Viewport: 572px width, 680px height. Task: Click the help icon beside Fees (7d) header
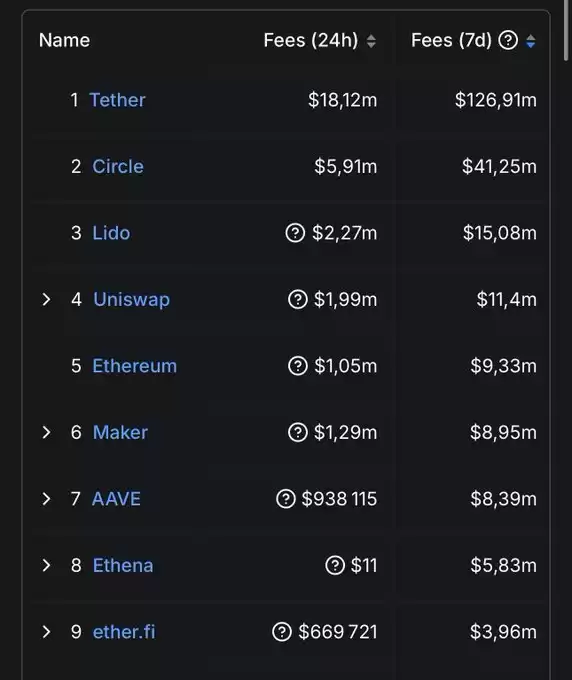[508, 41]
